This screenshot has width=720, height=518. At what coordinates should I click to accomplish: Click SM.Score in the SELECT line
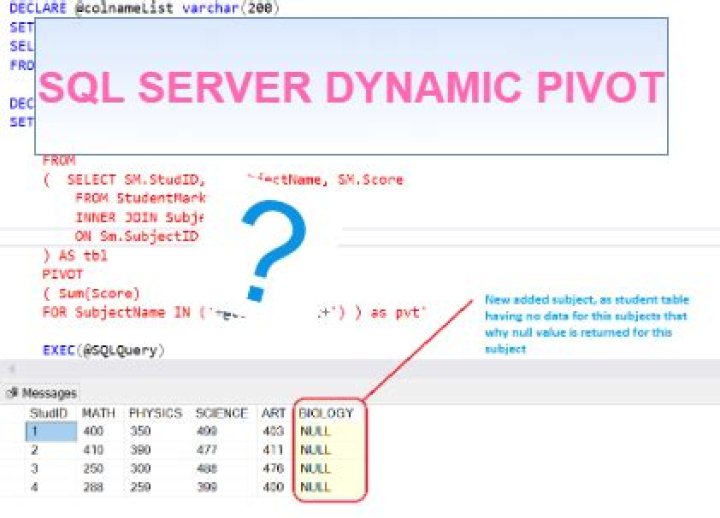(x=370, y=180)
